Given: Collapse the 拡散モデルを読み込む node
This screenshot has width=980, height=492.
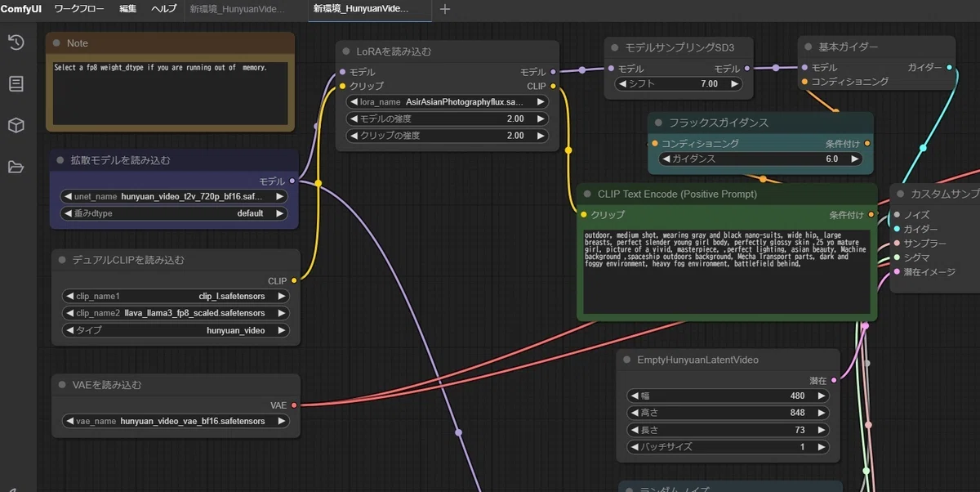Looking at the screenshot, I should click(60, 160).
